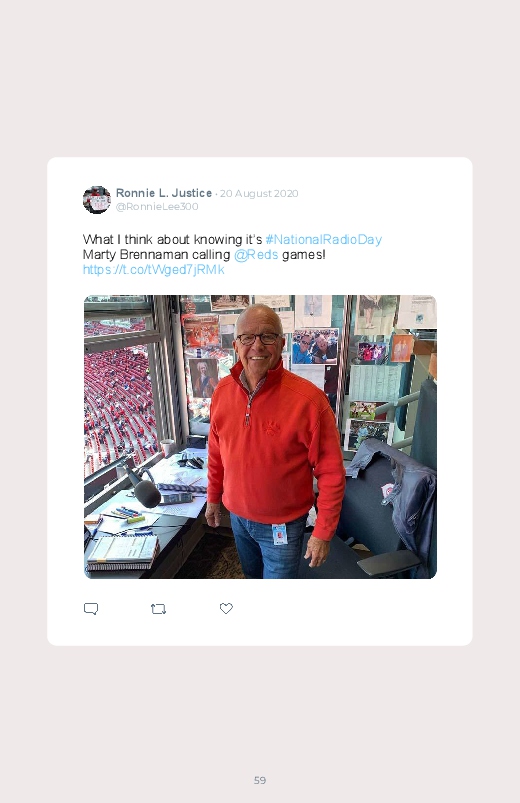Click the Ronnie L. Justice display name
This screenshot has height=803, width=520.
[x=164, y=193]
